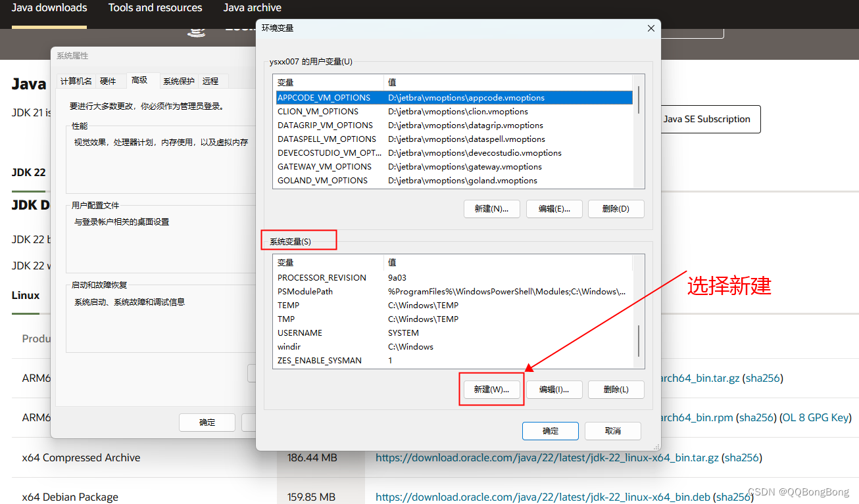Click 删除(L) button under system variables

(x=616, y=390)
